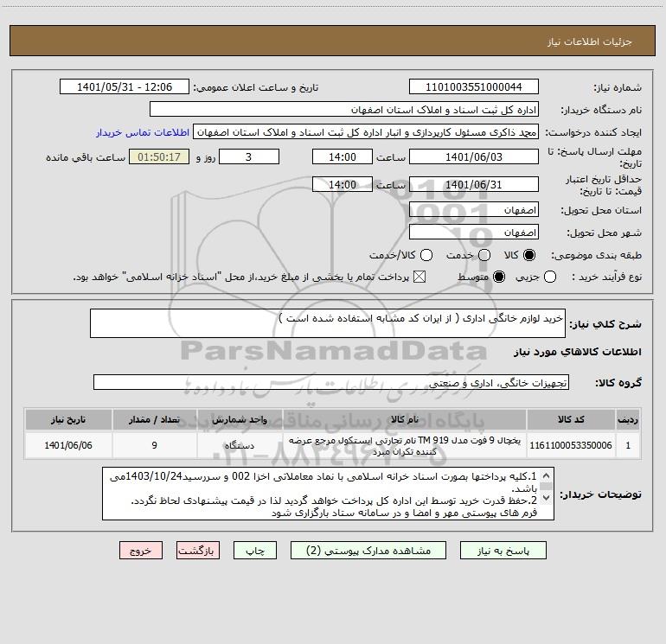Image resolution: width=666 pixels, height=644 pixels.
Task: Click the price validity date 1401/06/31
Action: pos(474,184)
